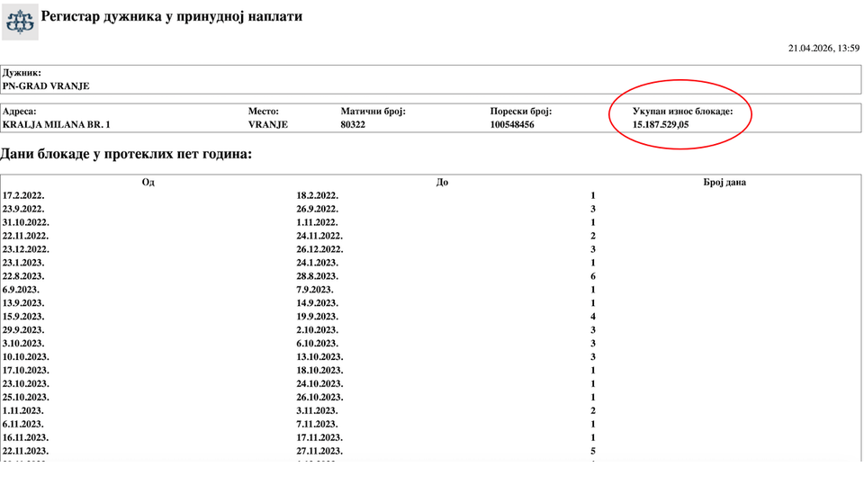The width and height of the screenshot is (864, 504).
Task: Select end date "6.10.2023."
Action: click(318, 344)
